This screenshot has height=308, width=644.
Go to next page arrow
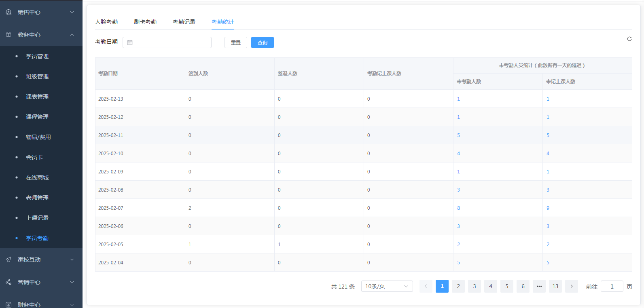coord(572,286)
